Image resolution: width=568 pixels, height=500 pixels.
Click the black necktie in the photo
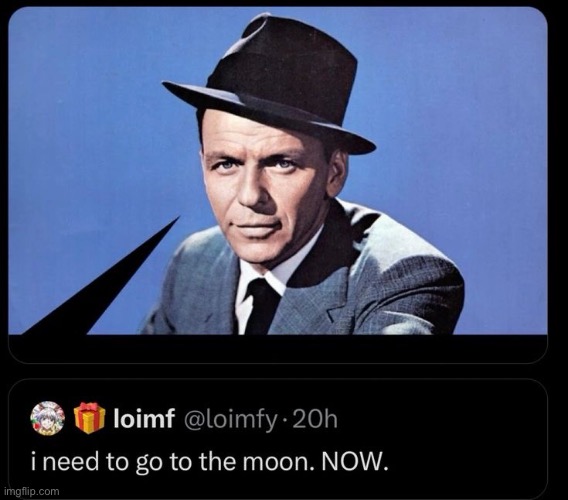(x=262, y=306)
